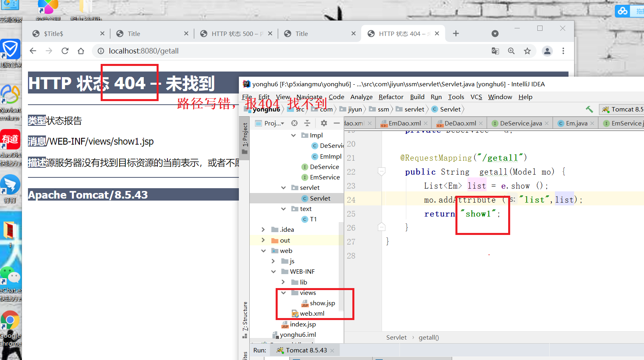The height and width of the screenshot is (360, 644).
Task: Close the EmDao.xml editor tab
Action: 426,123
